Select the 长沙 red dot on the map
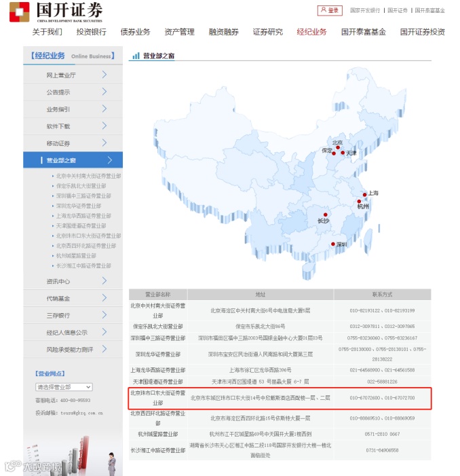 [x=326, y=215]
